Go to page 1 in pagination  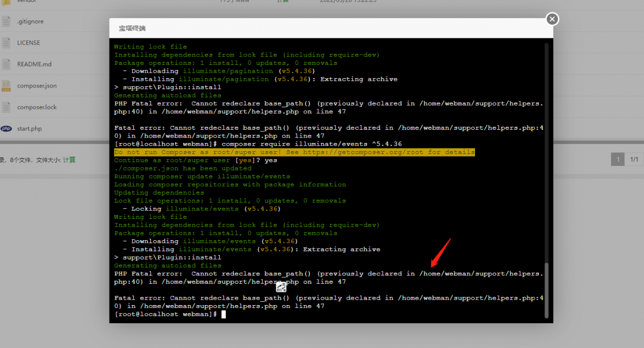[x=617, y=159]
